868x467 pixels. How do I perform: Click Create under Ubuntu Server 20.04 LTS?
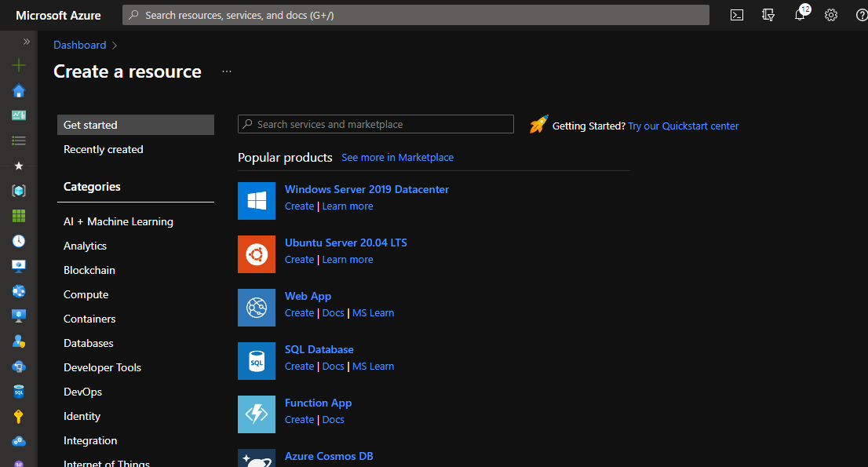[x=299, y=260]
